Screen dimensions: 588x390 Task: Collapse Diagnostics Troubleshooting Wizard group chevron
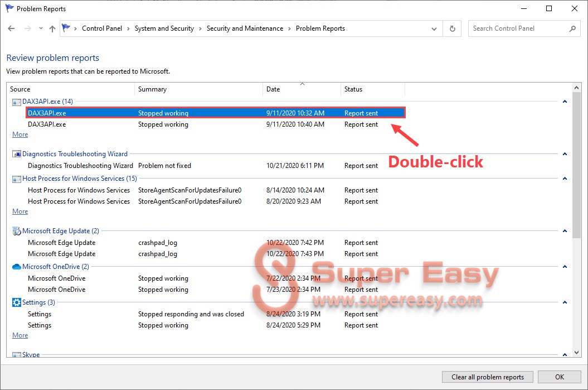click(565, 154)
